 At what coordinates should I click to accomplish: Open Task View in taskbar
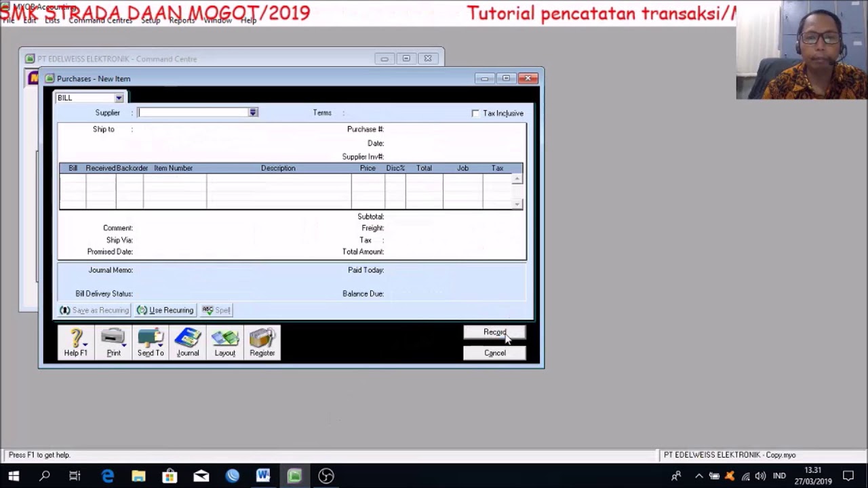pyautogui.click(x=75, y=476)
